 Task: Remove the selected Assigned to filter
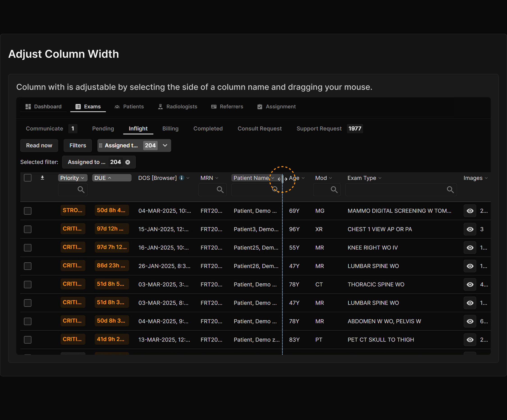[128, 162]
